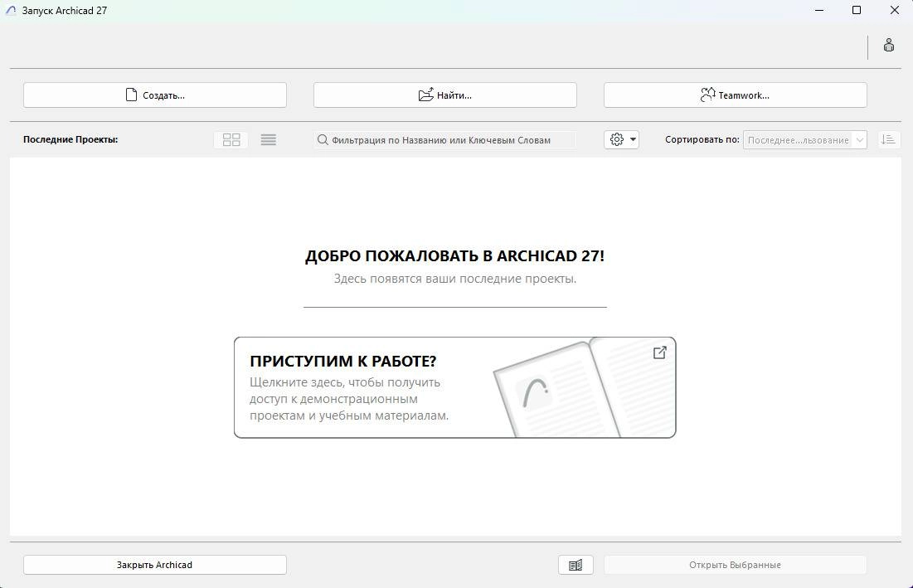Maximize the Archicad launch window
The width and height of the screenshot is (913, 588).
tap(857, 11)
